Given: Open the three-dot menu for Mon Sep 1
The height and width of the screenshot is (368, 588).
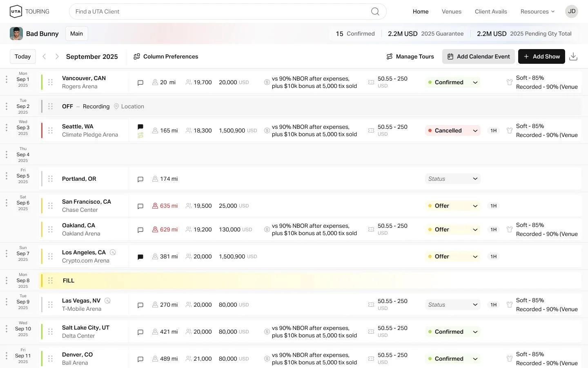Looking at the screenshot, I should tap(7, 79).
